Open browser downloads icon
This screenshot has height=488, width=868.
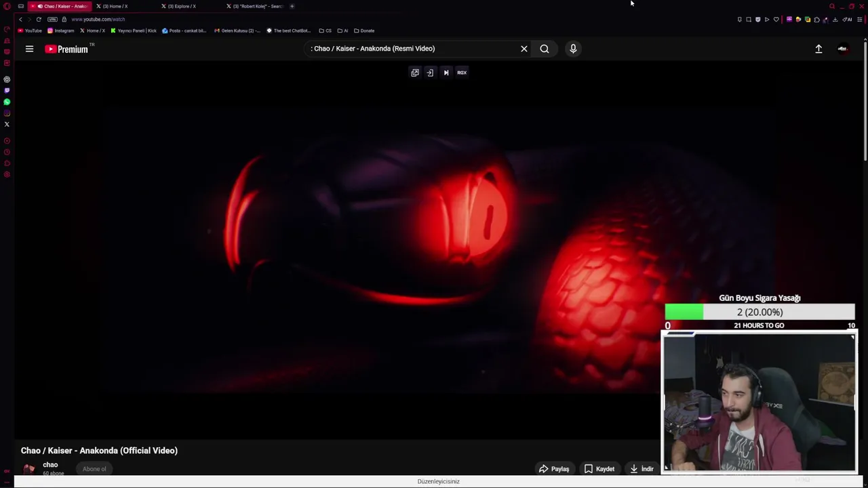click(835, 20)
